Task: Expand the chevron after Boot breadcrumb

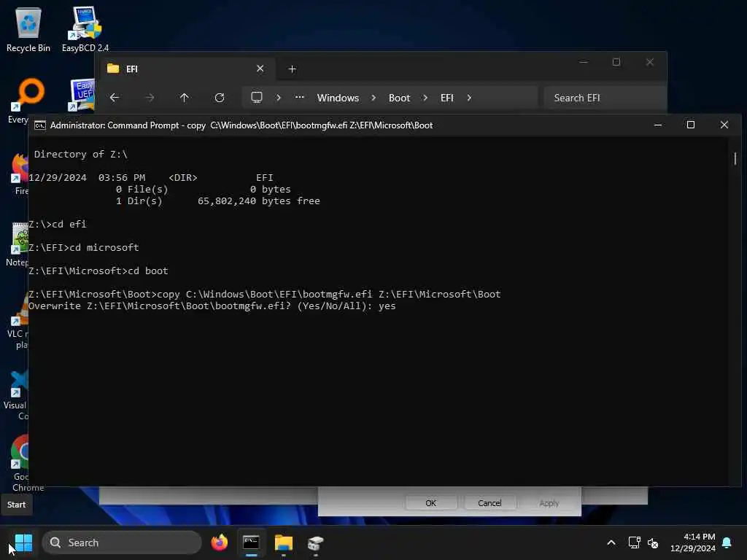Action: (425, 98)
